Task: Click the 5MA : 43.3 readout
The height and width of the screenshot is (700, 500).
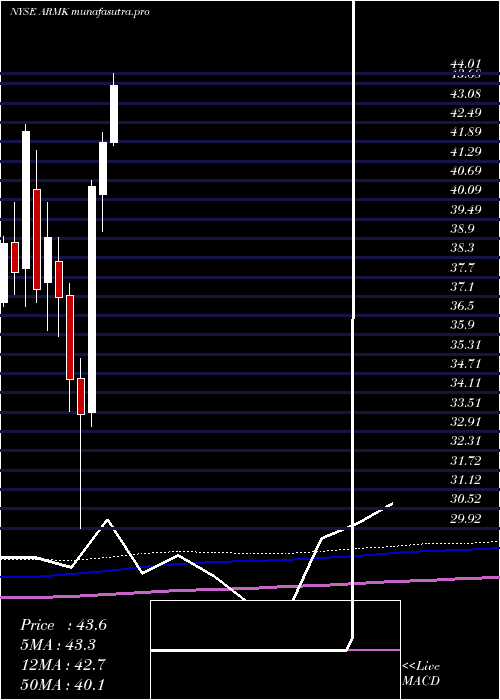Action: [58, 645]
